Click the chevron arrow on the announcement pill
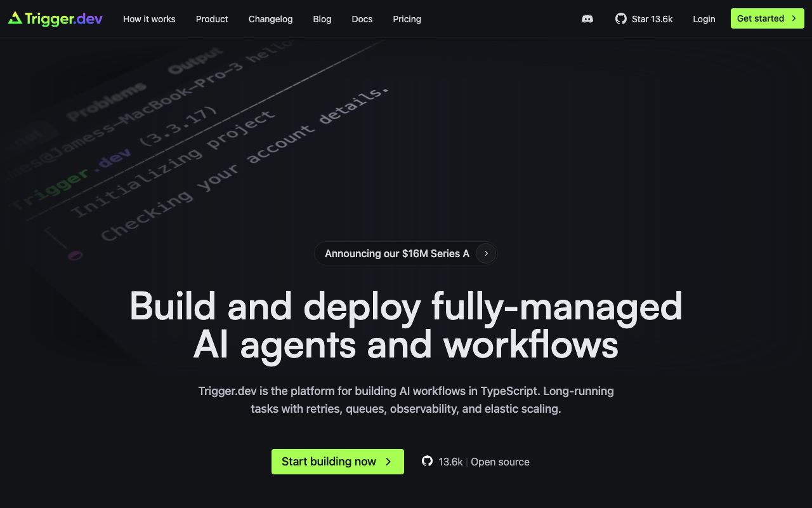 click(485, 253)
